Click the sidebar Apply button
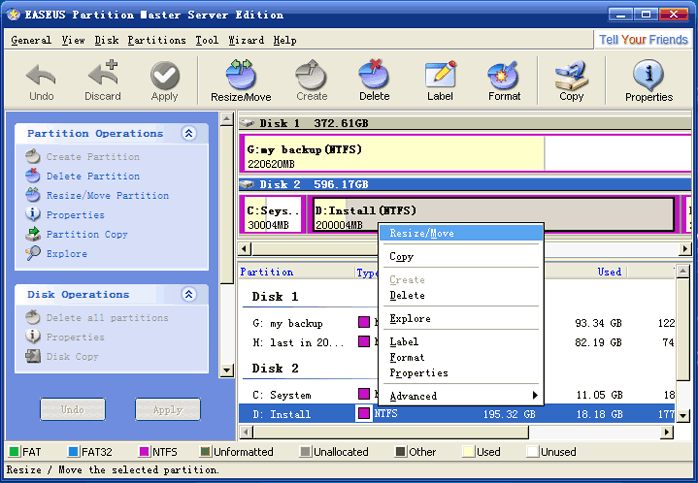 coord(168,409)
